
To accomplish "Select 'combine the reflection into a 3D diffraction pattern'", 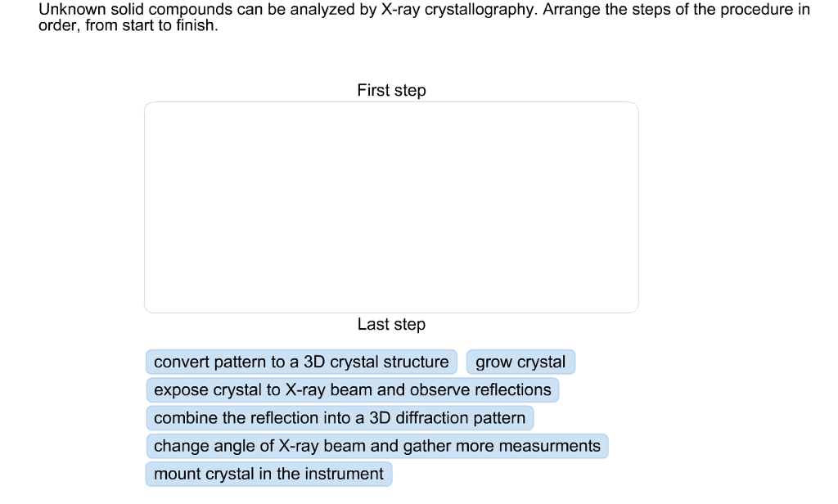I will tap(339, 418).
